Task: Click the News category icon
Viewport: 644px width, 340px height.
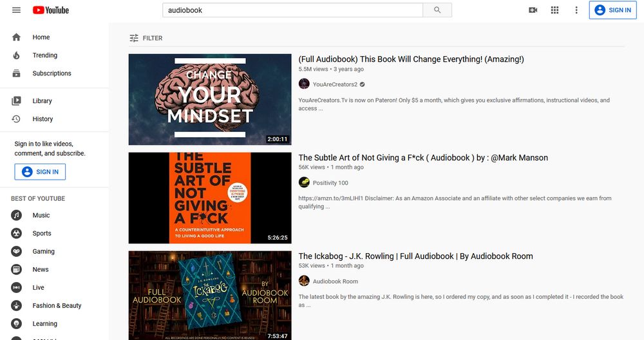Action: point(17,269)
